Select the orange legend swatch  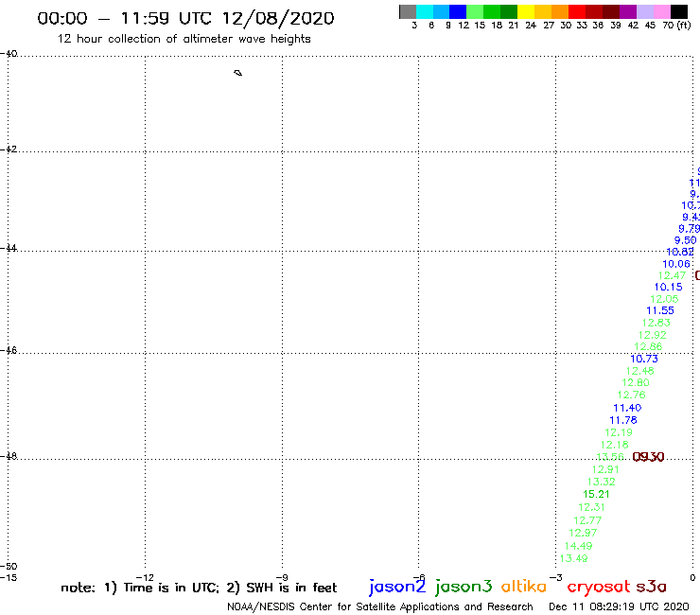coord(560,11)
